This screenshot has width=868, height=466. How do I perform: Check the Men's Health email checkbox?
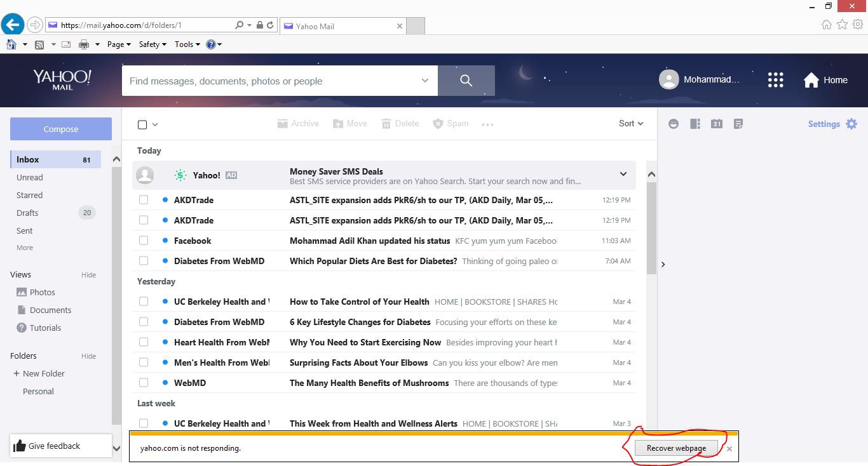[x=144, y=363]
